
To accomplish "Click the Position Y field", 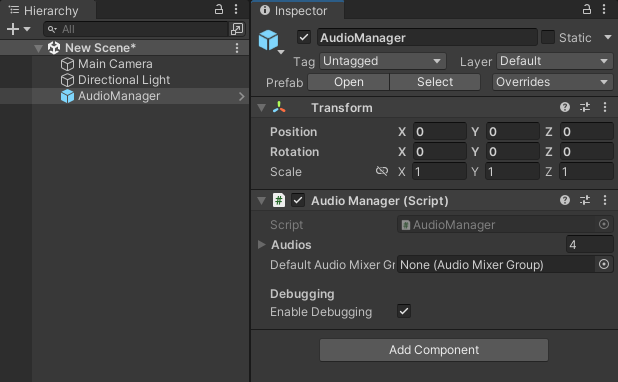I will point(512,132).
